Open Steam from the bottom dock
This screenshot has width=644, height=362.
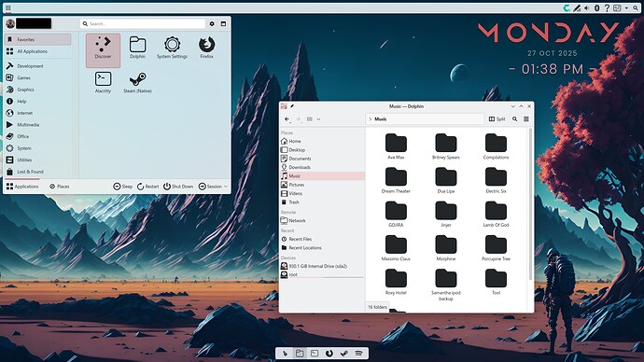pos(344,354)
